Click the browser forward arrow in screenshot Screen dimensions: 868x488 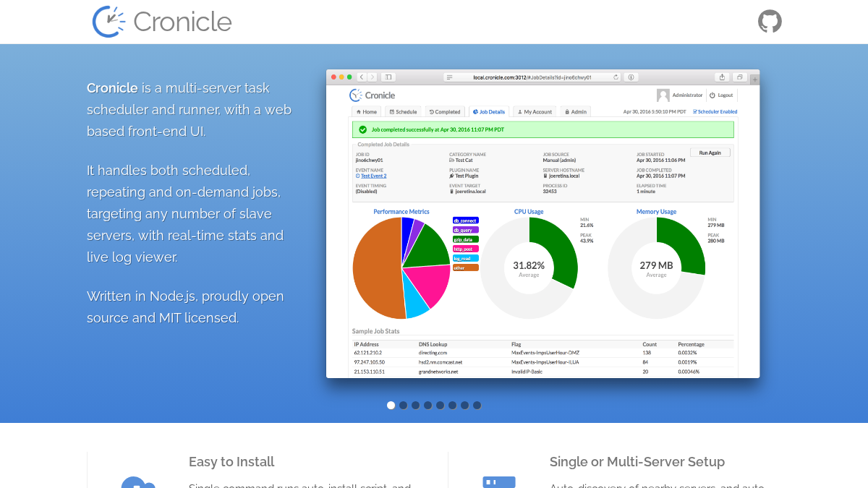[x=373, y=77]
